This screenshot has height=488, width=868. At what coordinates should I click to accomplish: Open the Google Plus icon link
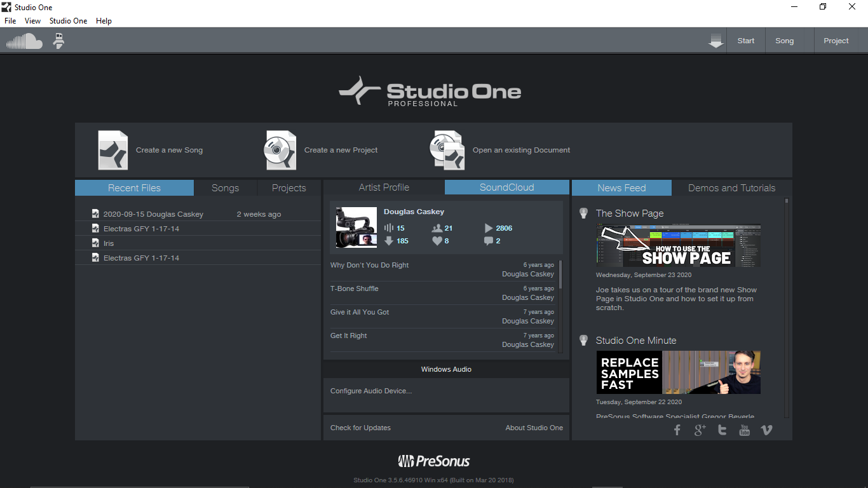coord(700,430)
